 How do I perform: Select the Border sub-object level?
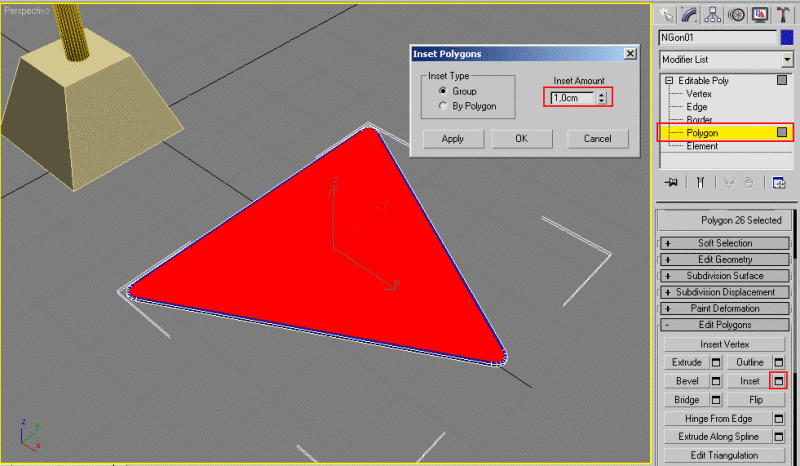tap(699, 119)
